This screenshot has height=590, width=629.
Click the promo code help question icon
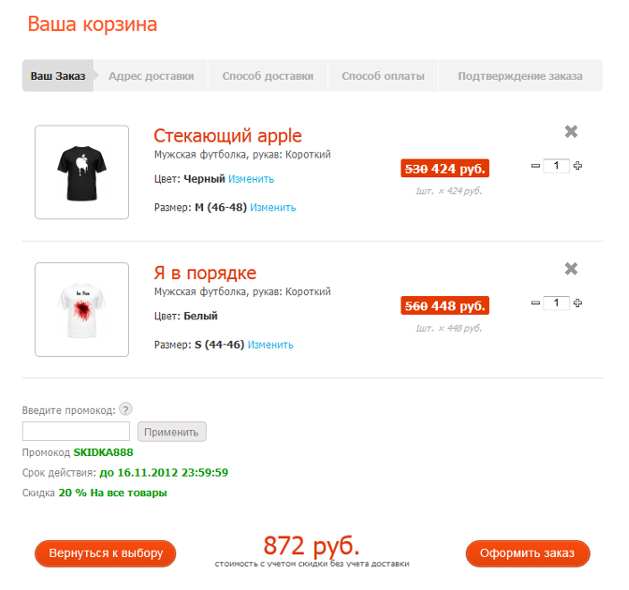click(126, 408)
